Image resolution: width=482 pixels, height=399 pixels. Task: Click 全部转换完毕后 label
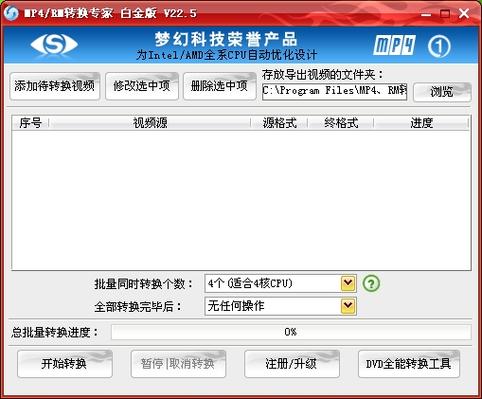tap(138, 306)
